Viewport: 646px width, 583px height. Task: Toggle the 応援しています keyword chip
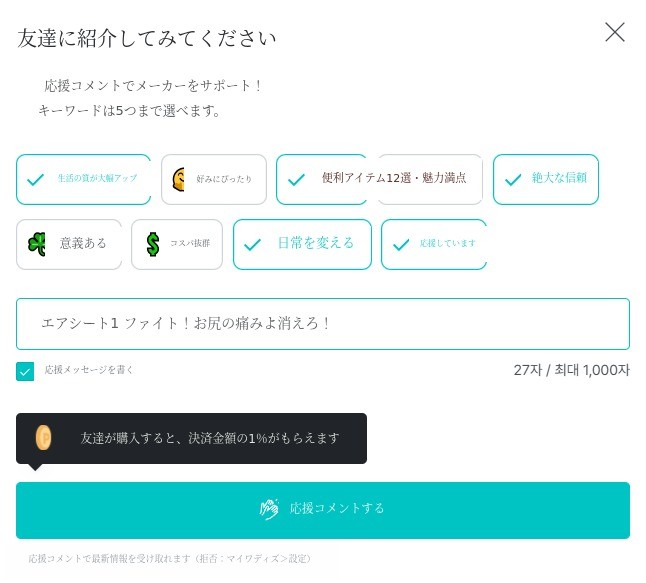434,244
